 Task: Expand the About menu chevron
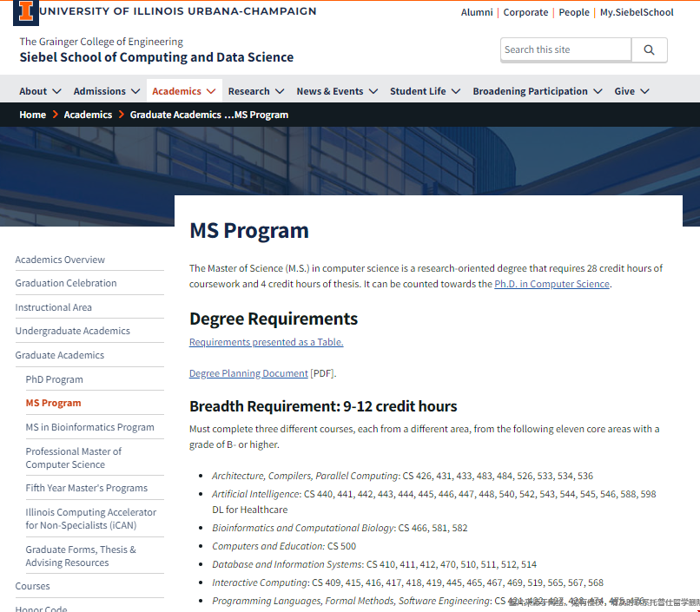56,91
